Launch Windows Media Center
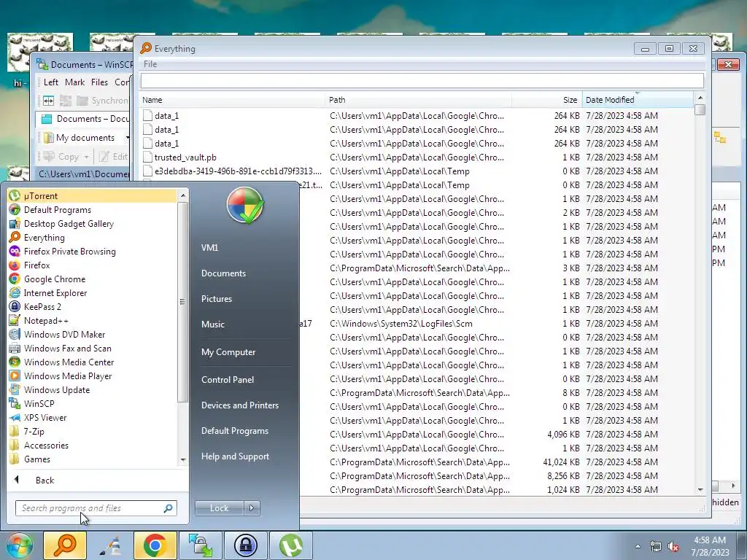The height and width of the screenshot is (560, 747). pos(93,362)
